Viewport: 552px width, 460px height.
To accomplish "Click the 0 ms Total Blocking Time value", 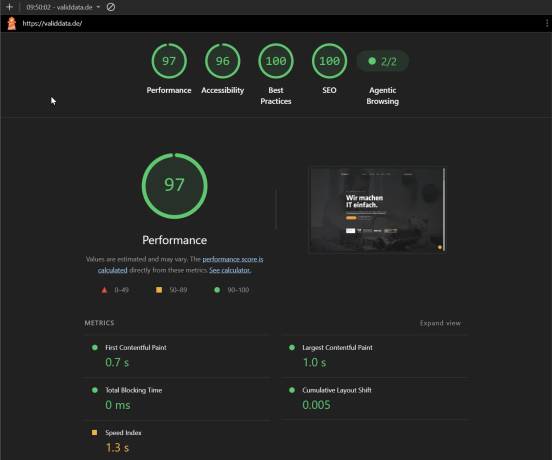I will point(118,405).
